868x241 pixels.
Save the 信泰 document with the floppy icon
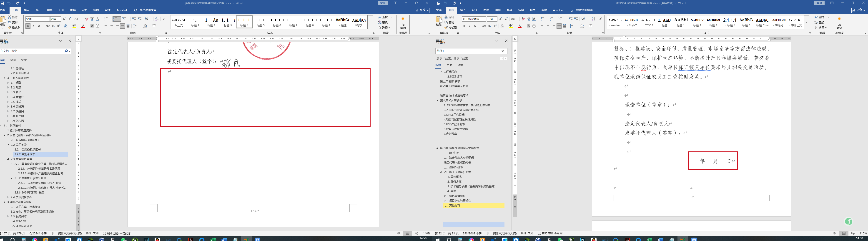pos(2,3)
